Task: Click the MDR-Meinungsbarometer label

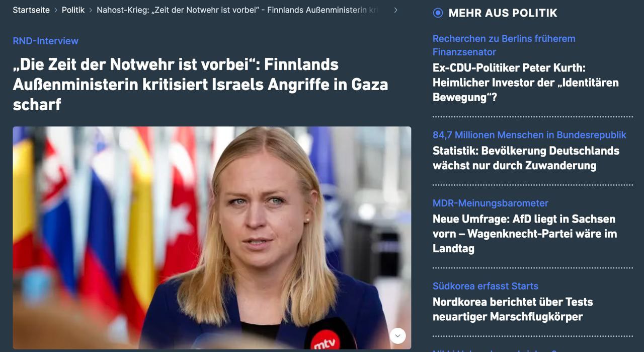Action: point(491,203)
